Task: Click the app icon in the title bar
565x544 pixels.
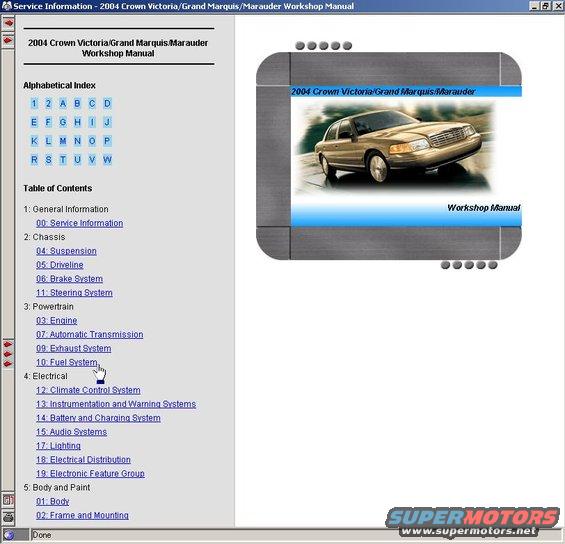Action: (6, 6)
